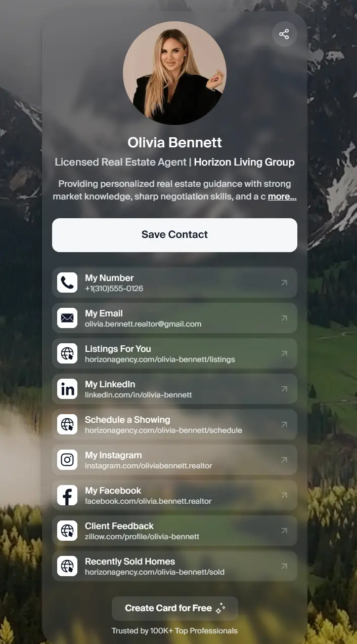The height and width of the screenshot is (644, 357).
Task: Open the arrow icon on Listings For You row
Action: [x=284, y=353]
